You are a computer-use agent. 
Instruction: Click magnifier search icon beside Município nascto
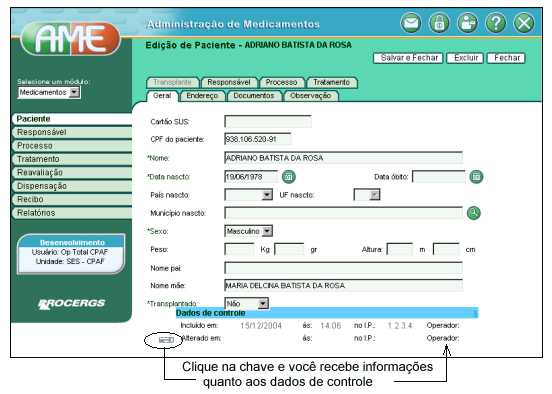click(473, 213)
